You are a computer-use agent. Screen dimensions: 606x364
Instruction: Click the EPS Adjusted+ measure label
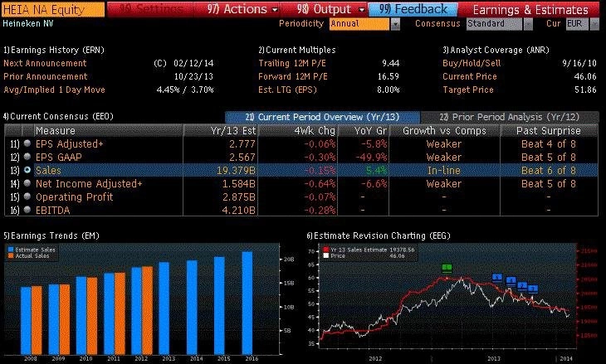pos(70,144)
